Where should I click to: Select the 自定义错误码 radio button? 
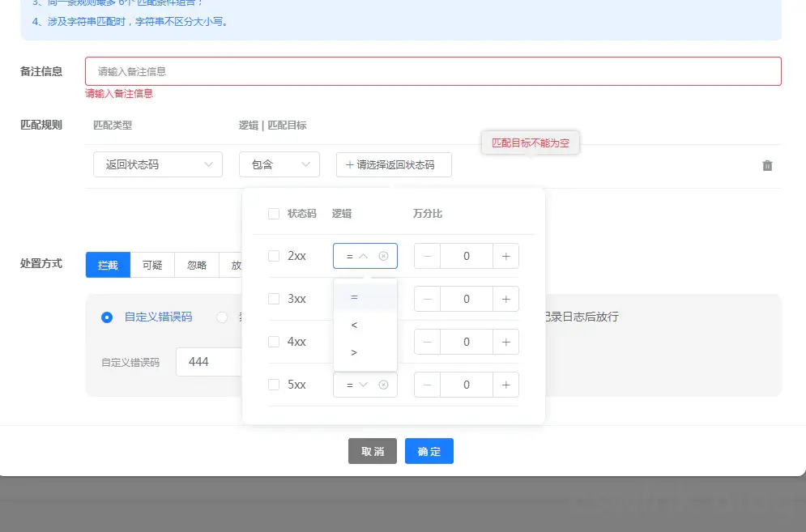click(x=107, y=317)
